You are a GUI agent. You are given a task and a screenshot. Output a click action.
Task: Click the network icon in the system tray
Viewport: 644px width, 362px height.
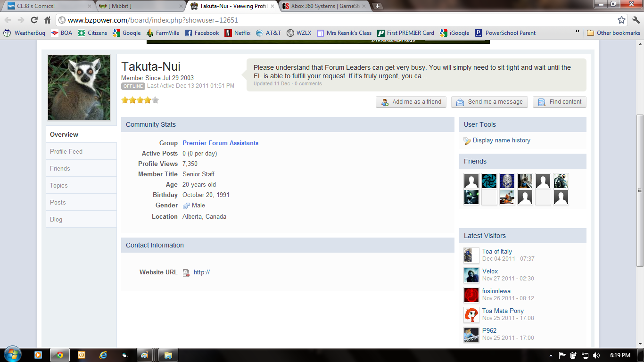coord(585,355)
